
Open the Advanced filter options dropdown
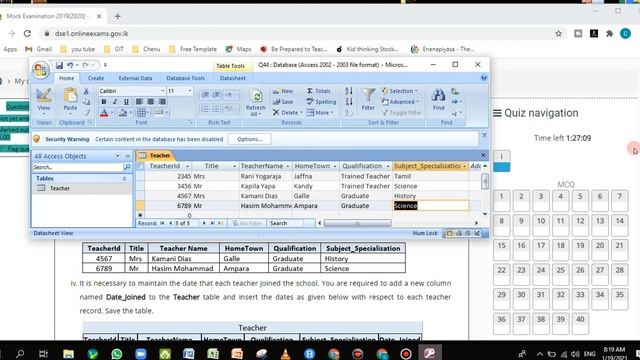pyautogui.click(x=400, y=102)
